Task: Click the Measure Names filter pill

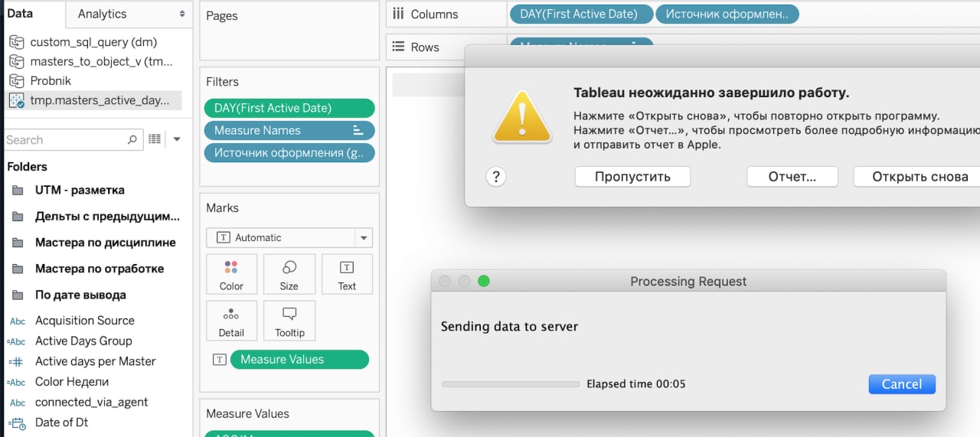Action: click(x=289, y=130)
